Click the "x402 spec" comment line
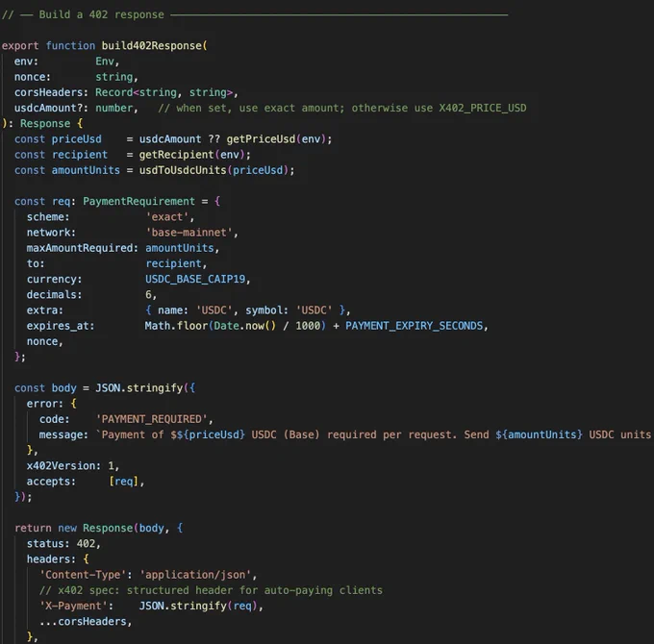The width and height of the screenshot is (654, 644). pyautogui.click(x=211, y=590)
